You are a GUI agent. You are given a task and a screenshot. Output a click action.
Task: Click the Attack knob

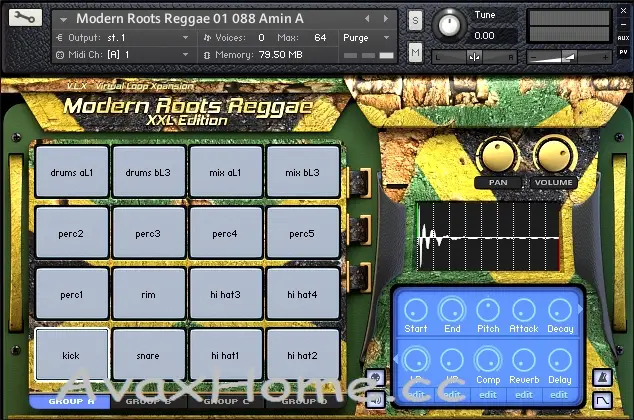click(x=524, y=310)
